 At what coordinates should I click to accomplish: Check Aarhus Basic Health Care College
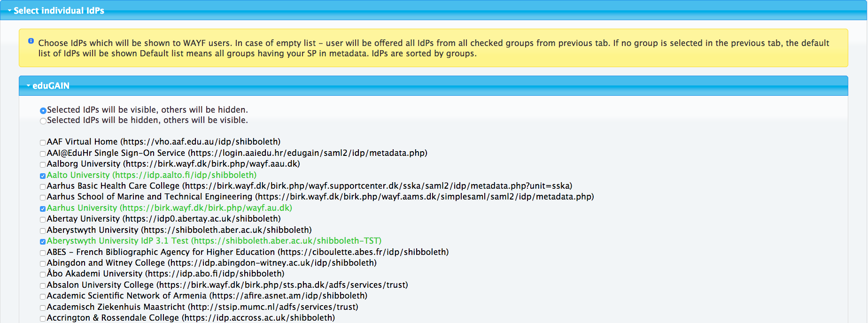[x=43, y=187]
